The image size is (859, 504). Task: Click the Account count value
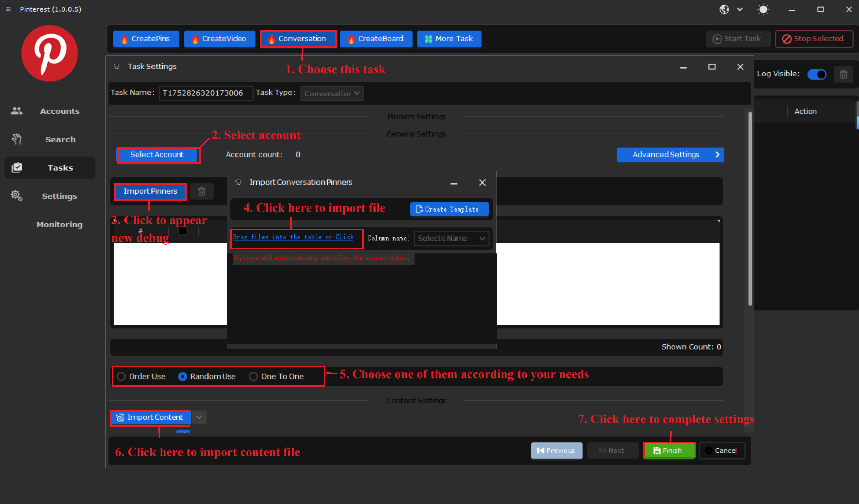(298, 155)
